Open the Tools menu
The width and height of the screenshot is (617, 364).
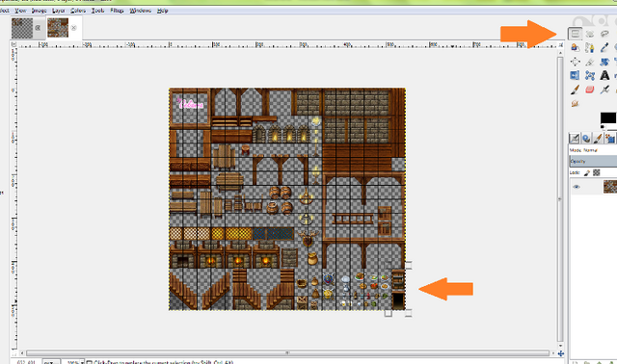click(x=98, y=11)
